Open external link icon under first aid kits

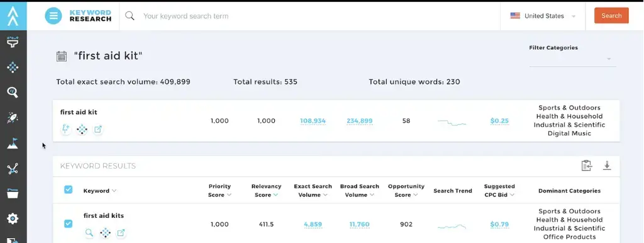pos(121,233)
